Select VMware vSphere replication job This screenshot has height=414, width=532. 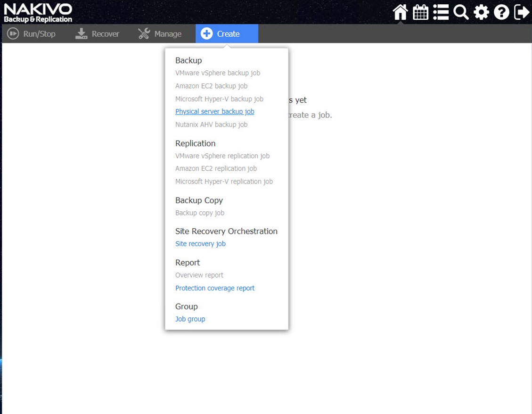222,156
